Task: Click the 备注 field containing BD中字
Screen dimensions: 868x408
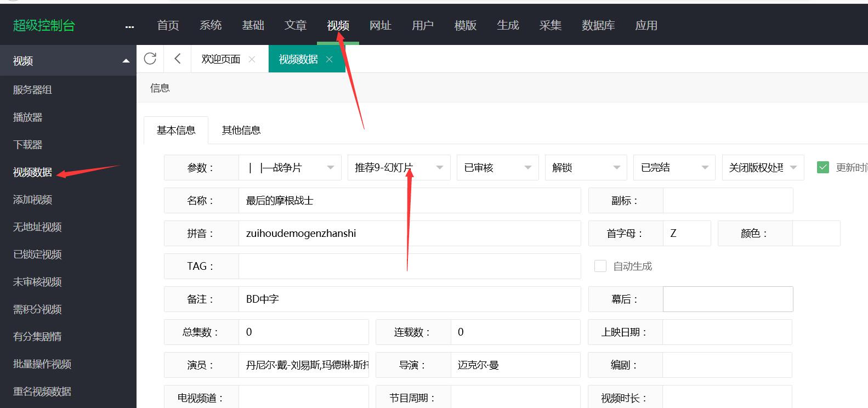Action: tap(410, 299)
